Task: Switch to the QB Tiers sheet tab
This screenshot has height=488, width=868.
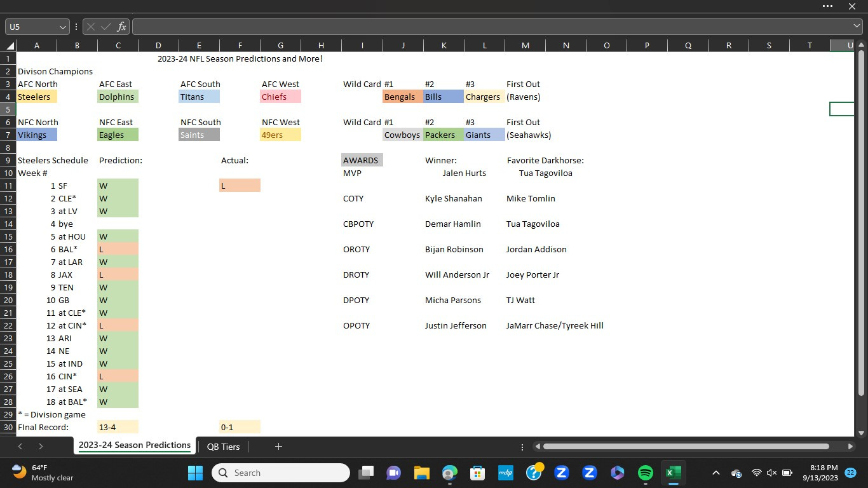Action: [x=223, y=447]
